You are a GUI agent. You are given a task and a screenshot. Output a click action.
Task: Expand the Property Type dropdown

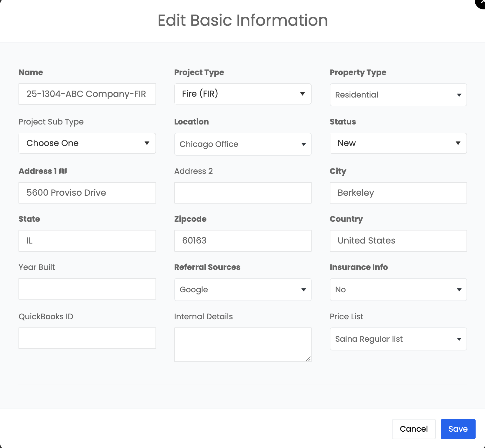coord(398,95)
